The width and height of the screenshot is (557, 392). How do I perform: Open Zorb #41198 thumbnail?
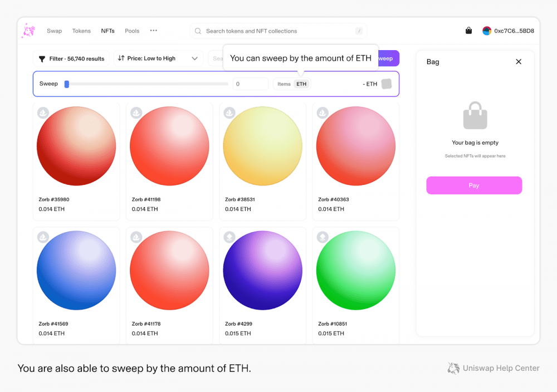(x=169, y=146)
